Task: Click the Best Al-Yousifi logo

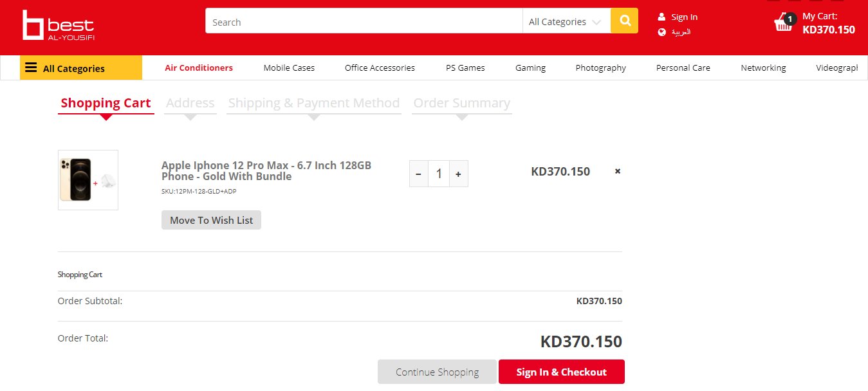Action: 58,26
